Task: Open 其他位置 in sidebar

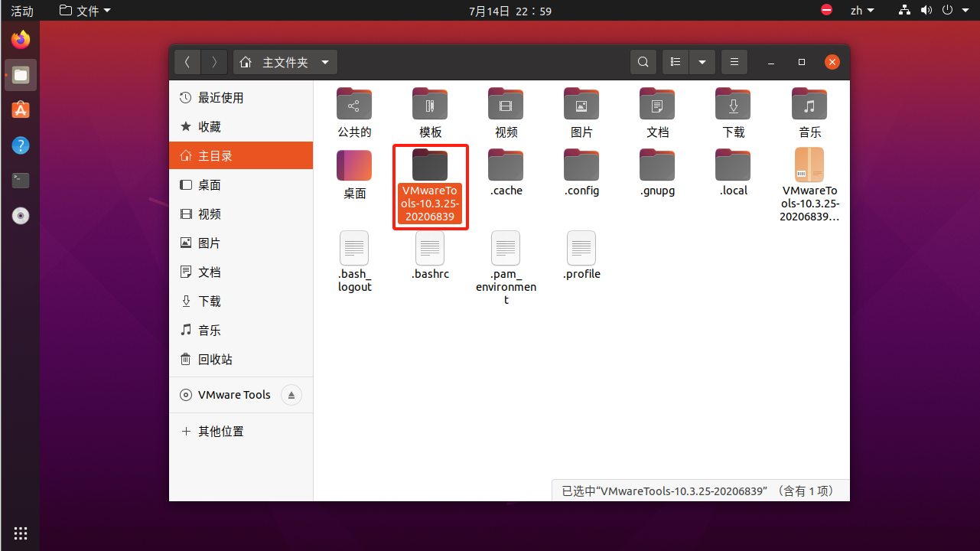Action: (241, 432)
